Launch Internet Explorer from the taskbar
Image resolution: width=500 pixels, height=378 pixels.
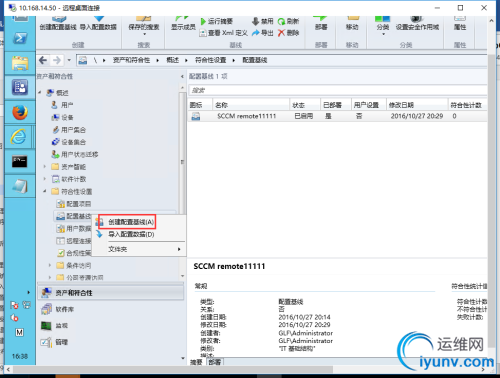pos(18,137)
